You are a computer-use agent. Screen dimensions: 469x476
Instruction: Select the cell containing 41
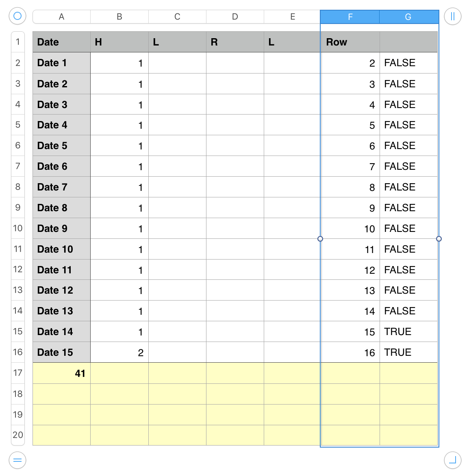click(61, 373)
